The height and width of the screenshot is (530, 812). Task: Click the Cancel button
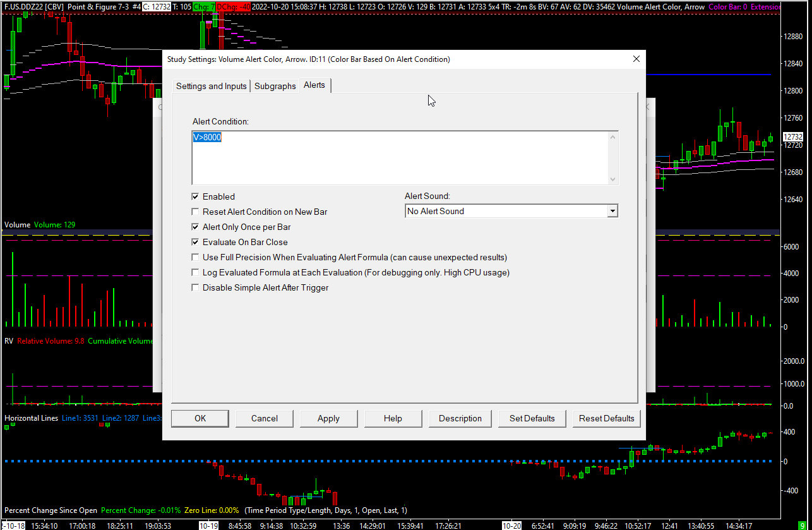pyautogui.click(x=265, y=418)
